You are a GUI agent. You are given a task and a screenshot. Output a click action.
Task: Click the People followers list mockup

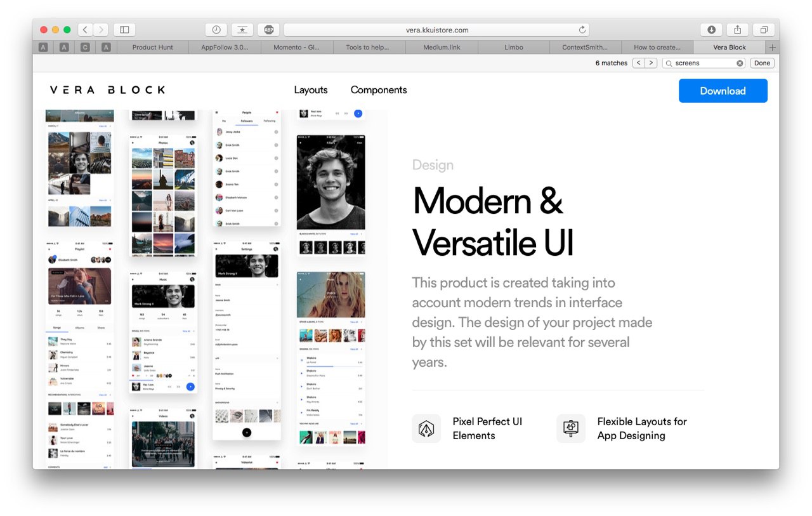[247, 168]
